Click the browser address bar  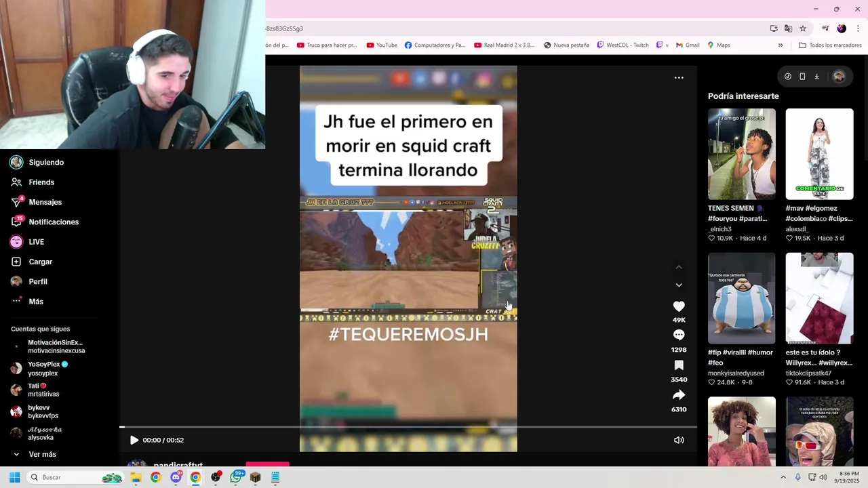click(515, 28)
